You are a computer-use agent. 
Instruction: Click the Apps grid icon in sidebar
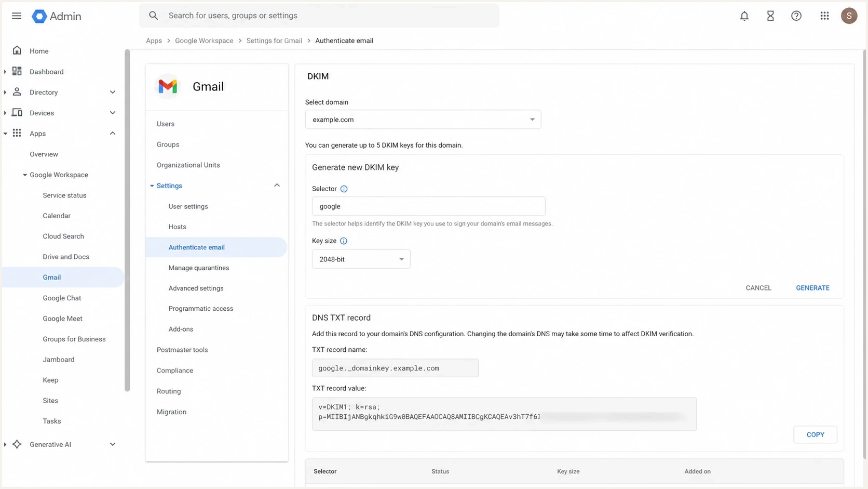17,133
